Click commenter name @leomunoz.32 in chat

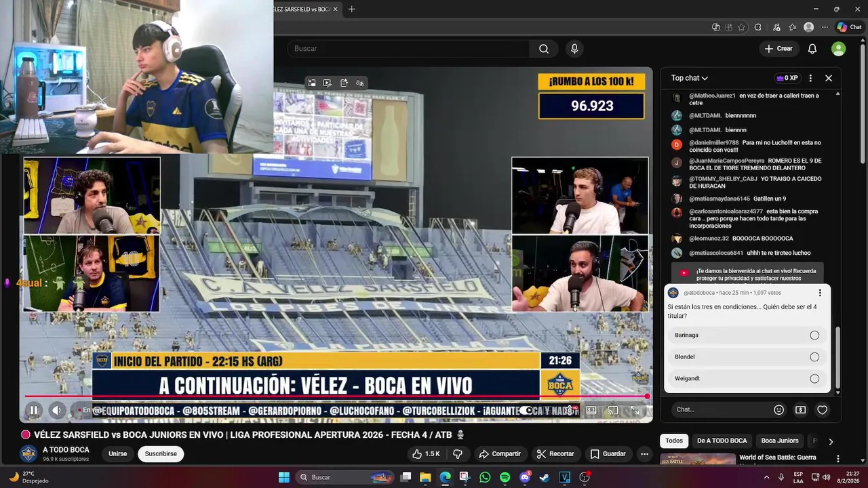tap(709, 239)
